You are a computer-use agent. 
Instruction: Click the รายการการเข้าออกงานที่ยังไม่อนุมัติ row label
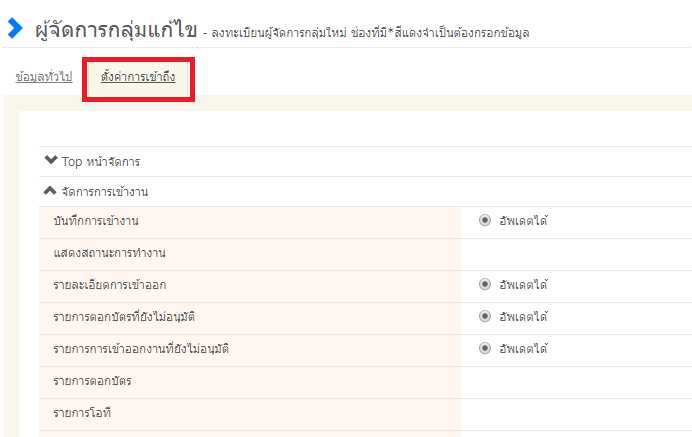coord(147,349)
